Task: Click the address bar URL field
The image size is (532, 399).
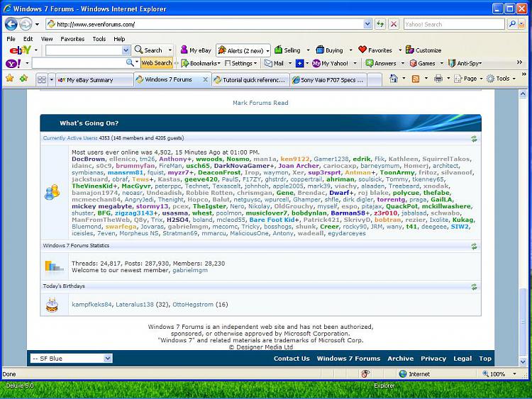Action: [x=209, y=24]
